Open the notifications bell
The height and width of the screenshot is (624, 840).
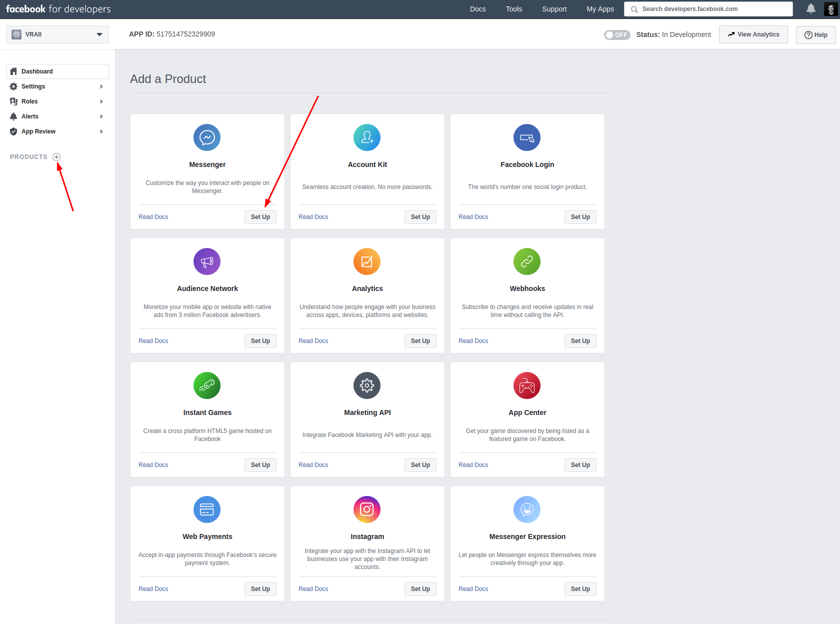point(811,8)
